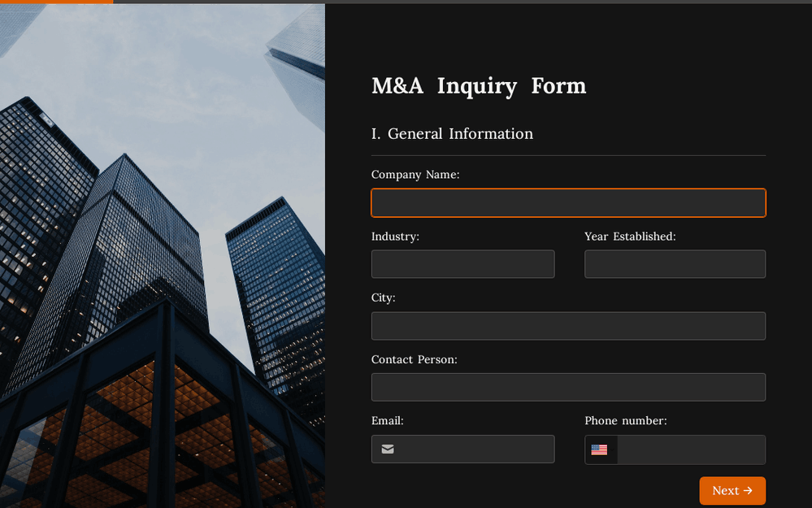This screenshot has width=812, height=508.
Task: Activate the City input field
Action: 567,326
